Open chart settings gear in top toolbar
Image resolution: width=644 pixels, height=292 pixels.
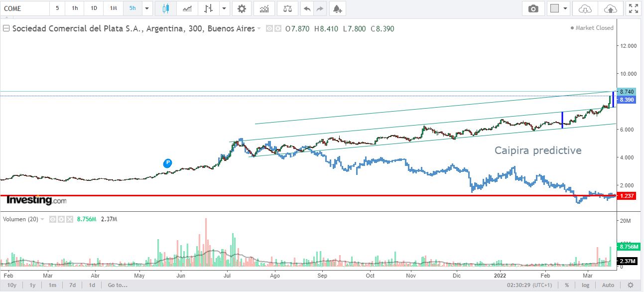pos(242,8)
